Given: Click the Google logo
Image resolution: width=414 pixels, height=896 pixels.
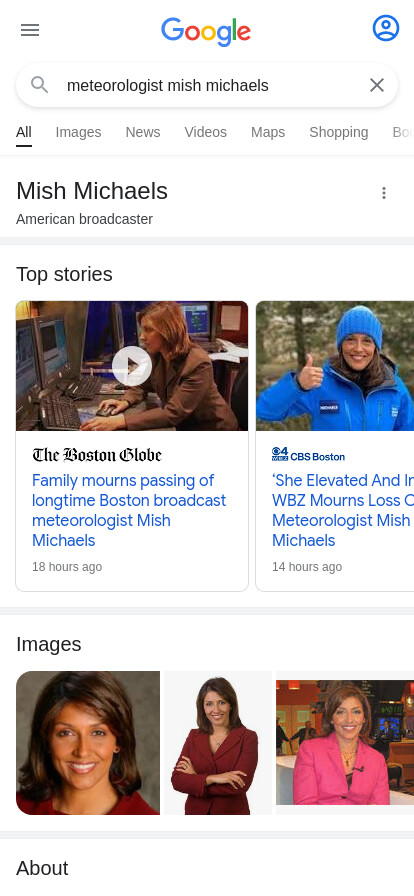Looking at the screenshot, I should pos(206,31).
